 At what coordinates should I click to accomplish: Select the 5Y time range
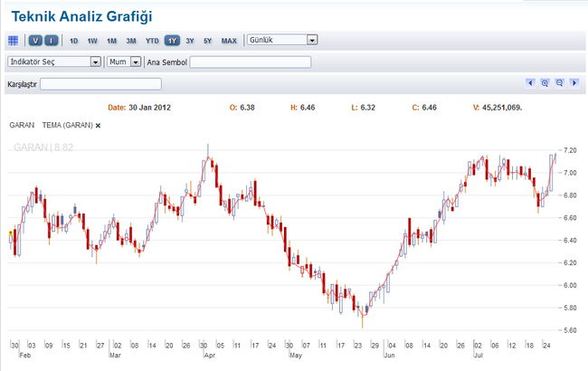[x=208, y=41]
